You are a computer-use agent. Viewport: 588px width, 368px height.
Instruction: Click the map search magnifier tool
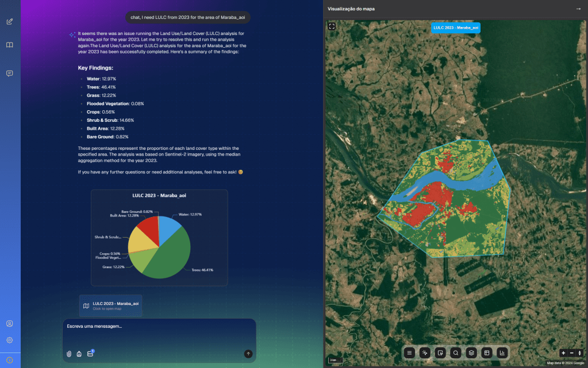pyautogui.click(x=456, y=352)
